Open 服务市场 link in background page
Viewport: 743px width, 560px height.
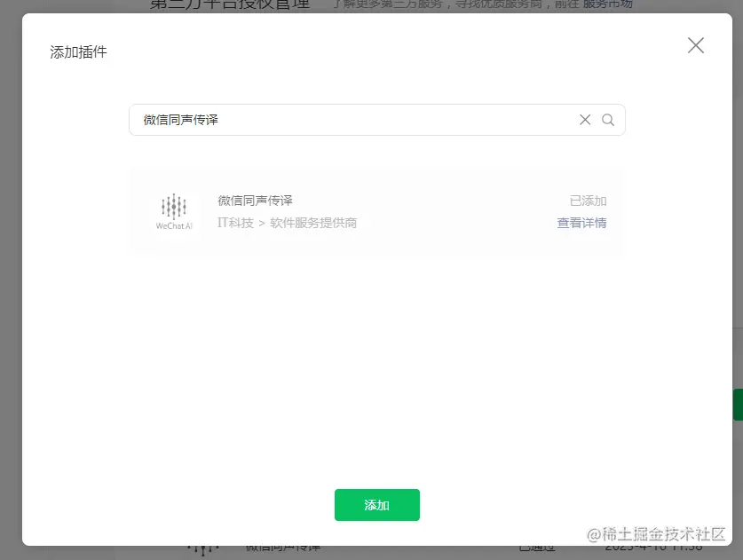(607, 4)
